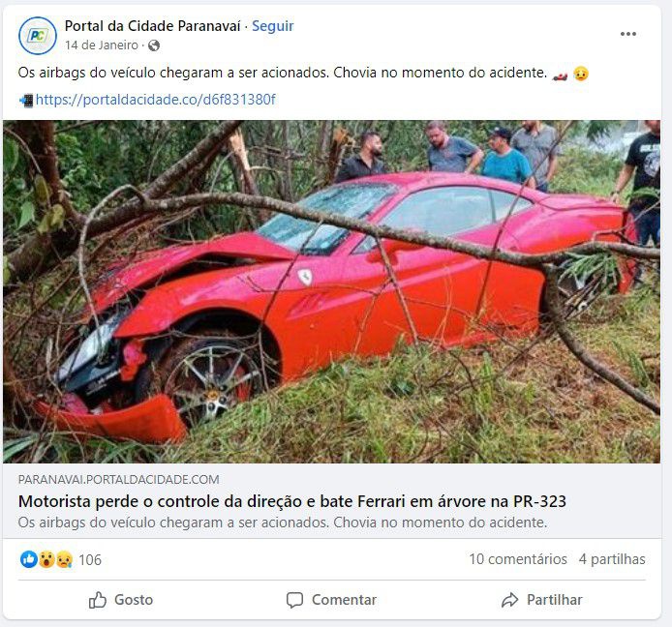672x627 pixels.
Task: Click the blue Like reaction icon
Action: coord(29,559)
